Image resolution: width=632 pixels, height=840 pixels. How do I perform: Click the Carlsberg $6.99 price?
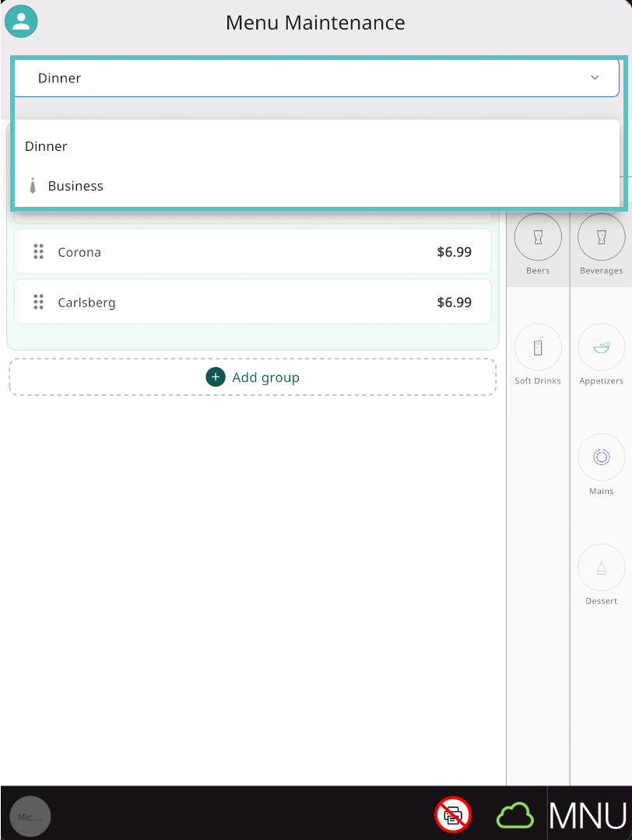[x=454, y=302]
